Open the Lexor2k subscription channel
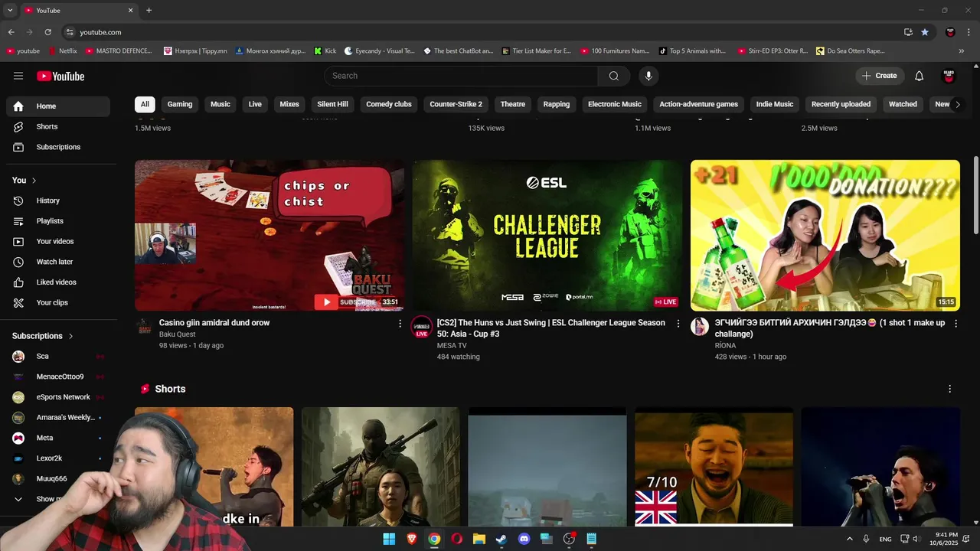This screenshot has width=980, height=551. pos(58,458)
